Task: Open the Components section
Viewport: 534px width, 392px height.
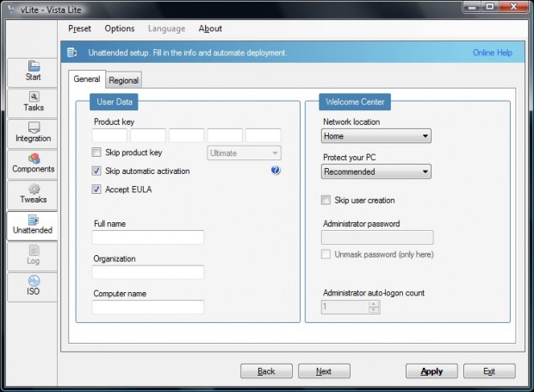Action: point(33,165)
